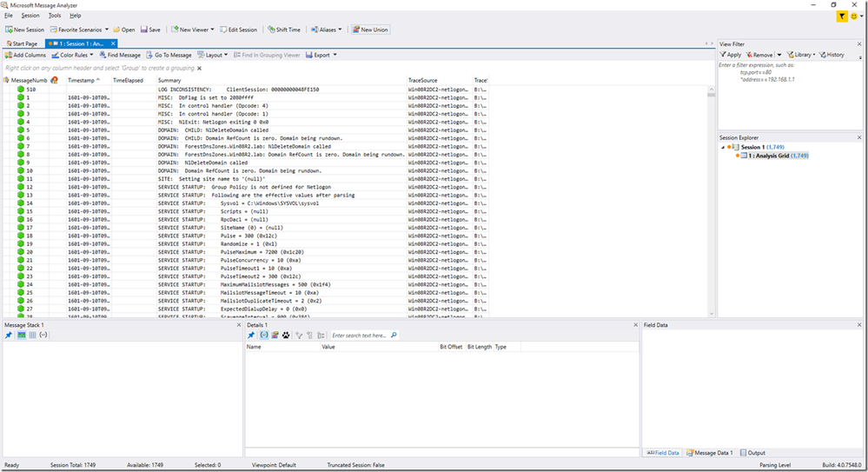The width and height of the screenshot is (868, 472).
Task: Click Go To Message
Action: click(x=169, y=55)
